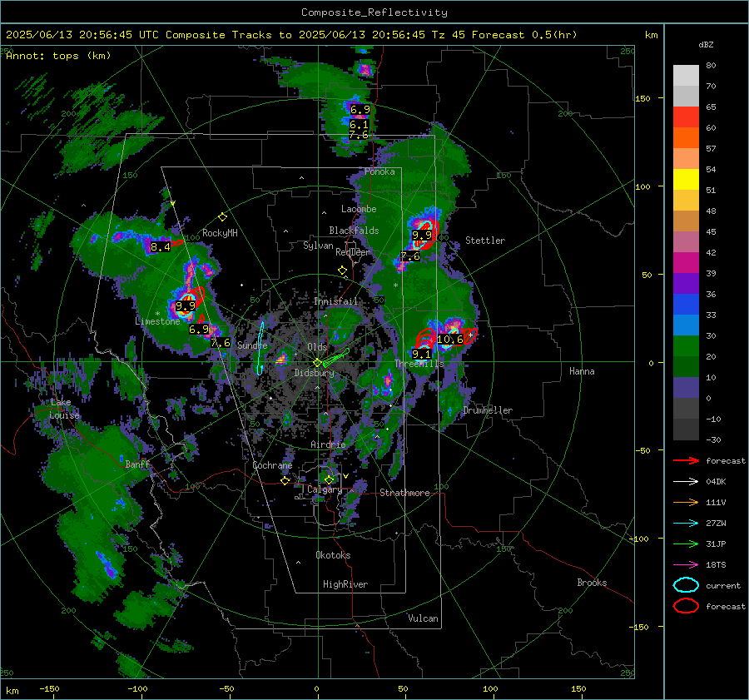Click the Olds town label
The width and height of the screenshot is (749, 700).
(317, 347)
